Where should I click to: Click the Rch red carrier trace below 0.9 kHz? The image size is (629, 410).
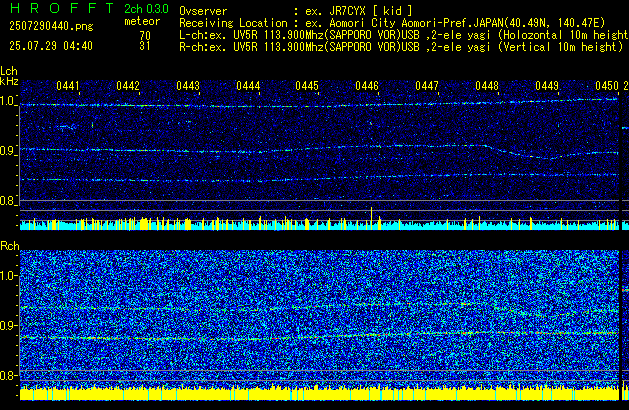[x=319, y=336]
